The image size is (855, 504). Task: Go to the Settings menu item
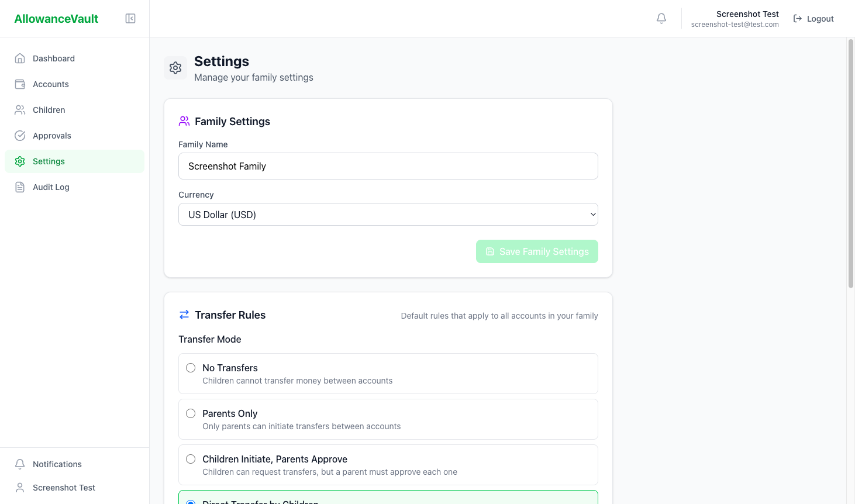click(x=49, y=161)
